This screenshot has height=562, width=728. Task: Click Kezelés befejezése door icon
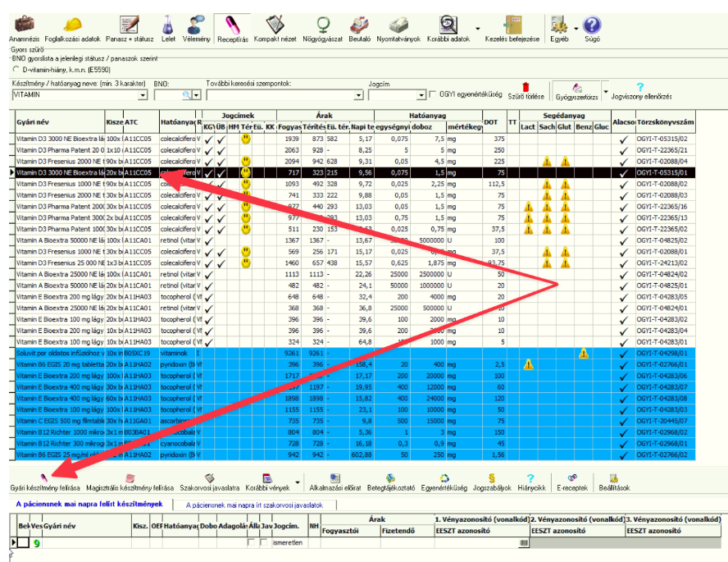(x=512, y=25)
